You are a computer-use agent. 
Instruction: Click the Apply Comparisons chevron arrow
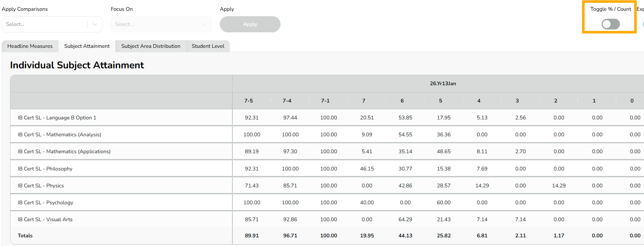pyautogui.click(x=95, y=24)
